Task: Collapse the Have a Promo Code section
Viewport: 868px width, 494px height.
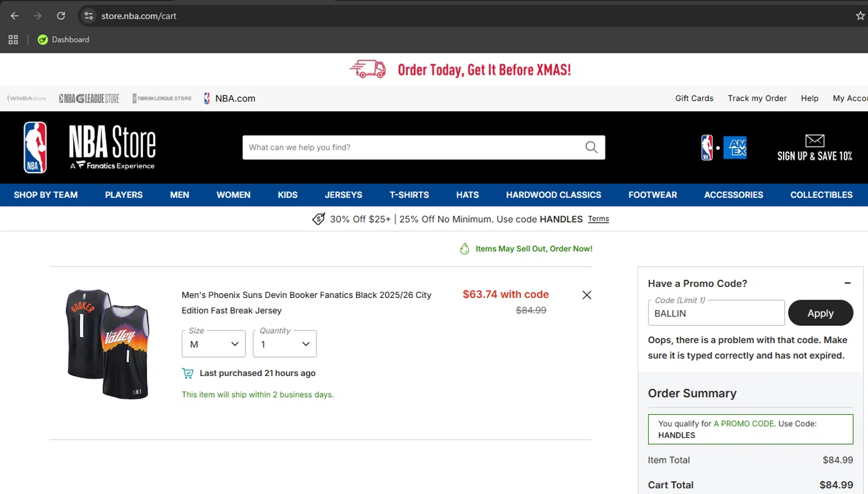Action: [x=848, y=283]
